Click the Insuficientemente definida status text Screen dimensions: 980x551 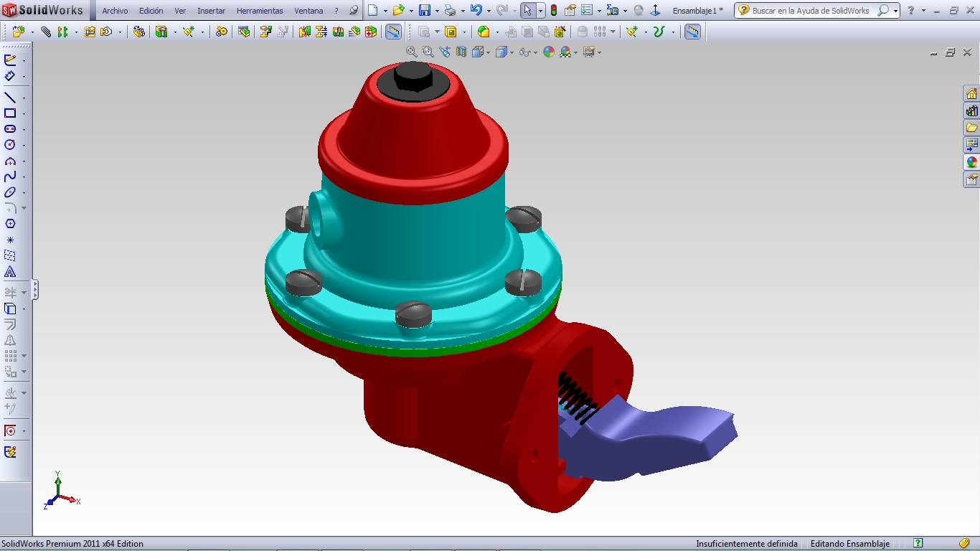(x=746, y=544)
